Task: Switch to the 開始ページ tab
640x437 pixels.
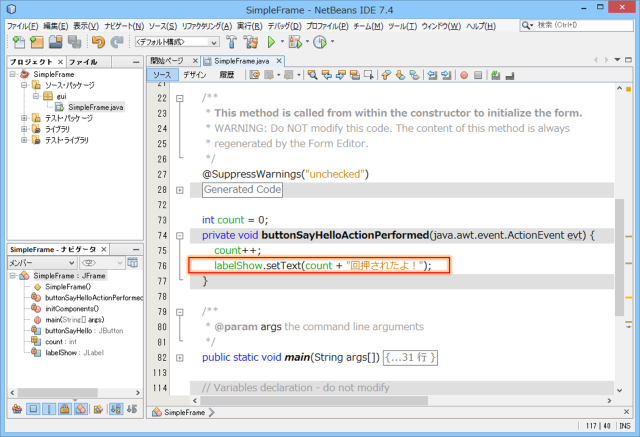Action: click(167, 61)
